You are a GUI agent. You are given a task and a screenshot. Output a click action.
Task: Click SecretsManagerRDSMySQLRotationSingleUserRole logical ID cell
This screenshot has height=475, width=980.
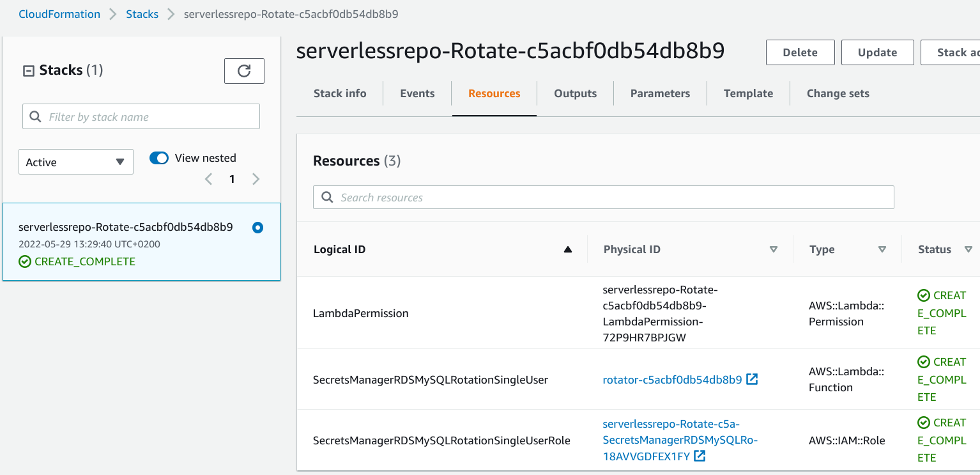pos(441,440)
